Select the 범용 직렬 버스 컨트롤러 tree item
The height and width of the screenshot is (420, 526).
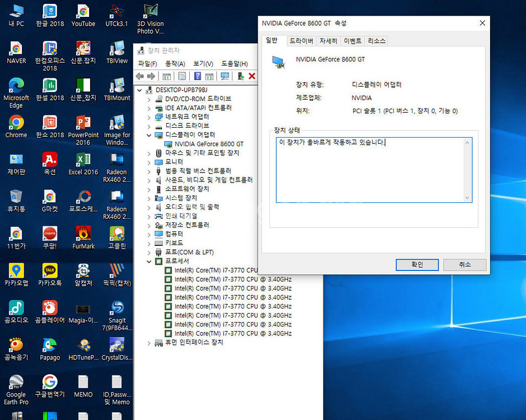point(198,171)
